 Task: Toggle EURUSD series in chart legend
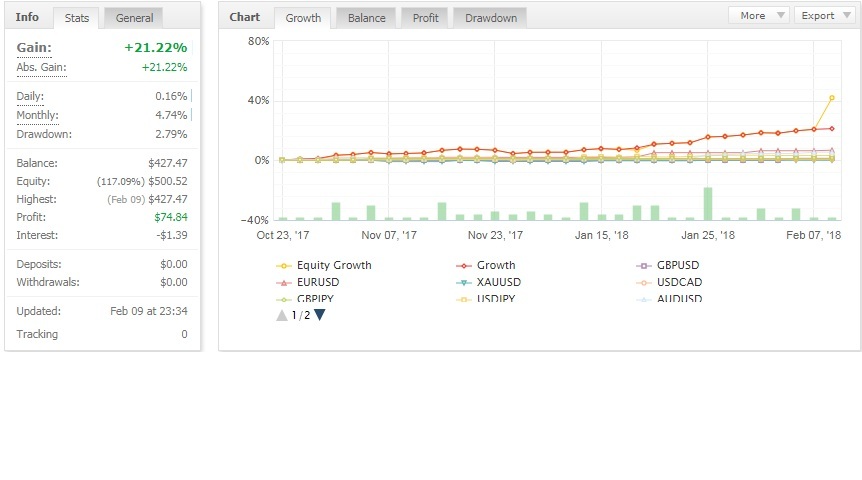pyautogui.click(x=308, y=282)
